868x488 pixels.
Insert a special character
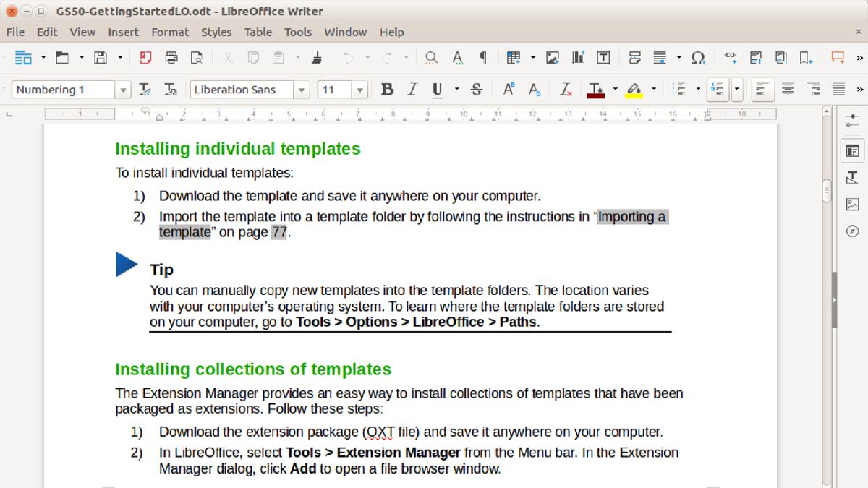697,56
